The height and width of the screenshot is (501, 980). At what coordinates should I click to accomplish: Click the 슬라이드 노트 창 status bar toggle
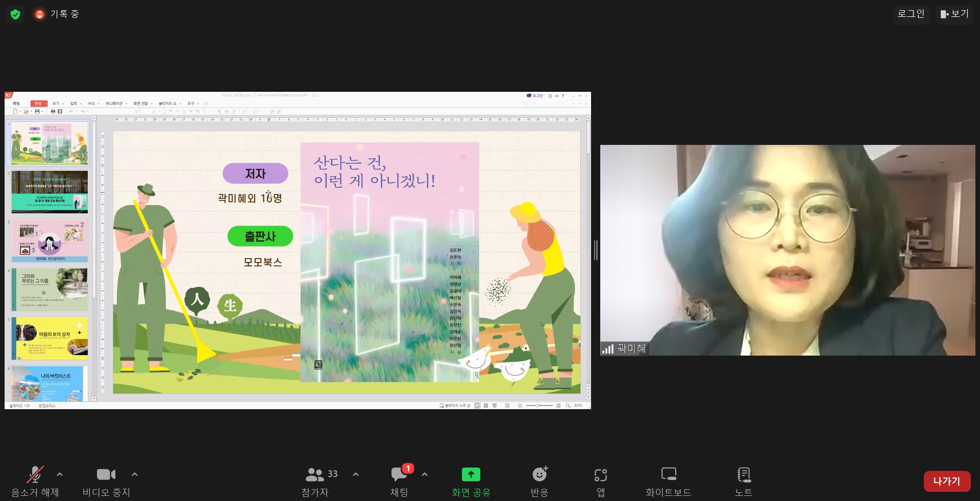click(x=455, y=406)
